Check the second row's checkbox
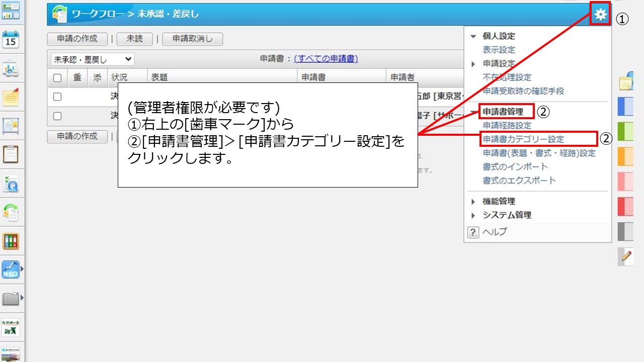Viewport: 644px width, 362px height. 57,116
